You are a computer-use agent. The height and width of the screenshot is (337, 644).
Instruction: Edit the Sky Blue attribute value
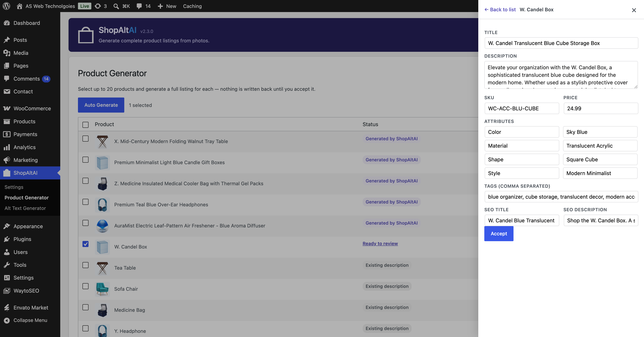[600, 132]
